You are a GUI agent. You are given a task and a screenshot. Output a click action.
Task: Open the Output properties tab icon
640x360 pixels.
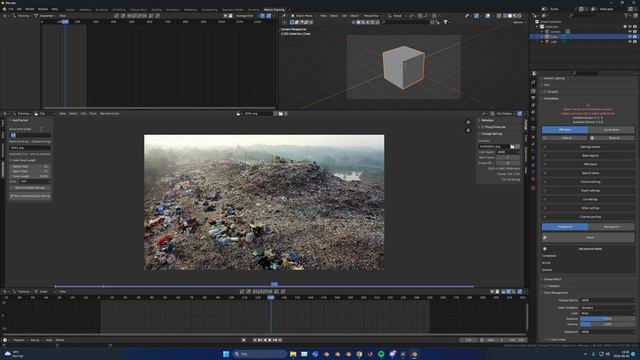point(533,98)
